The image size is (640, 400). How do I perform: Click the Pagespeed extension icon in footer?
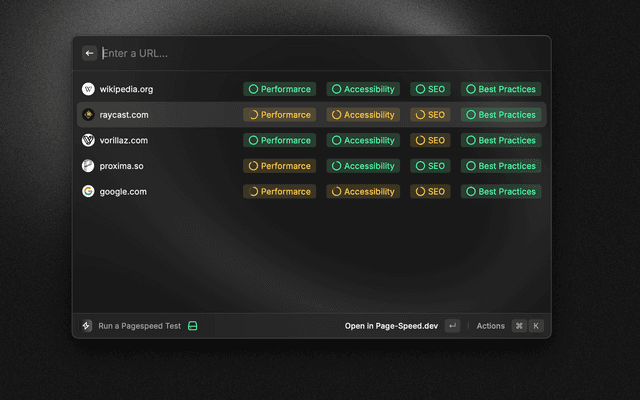click(x=88, y=326)
